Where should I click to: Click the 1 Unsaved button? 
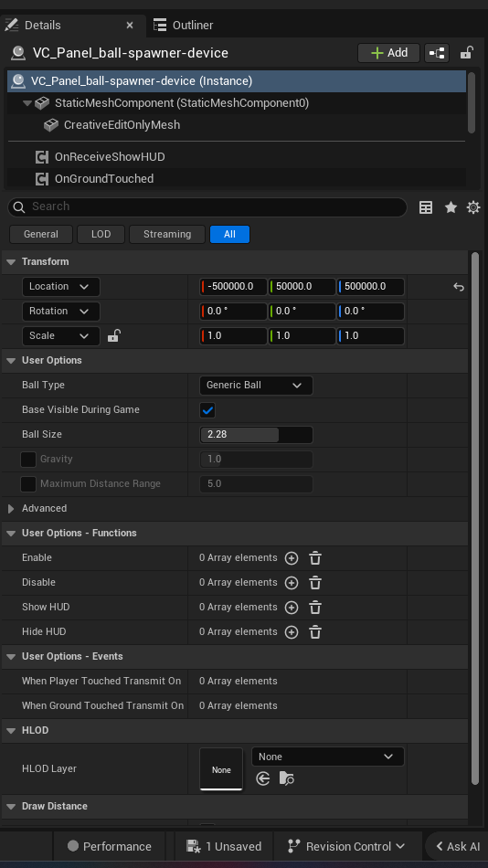coord(224,846)
